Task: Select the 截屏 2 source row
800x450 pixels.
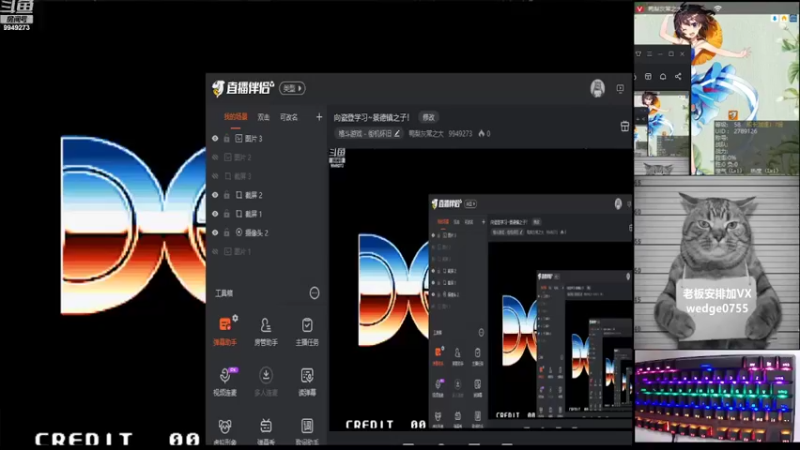Action: coord(266,195)
